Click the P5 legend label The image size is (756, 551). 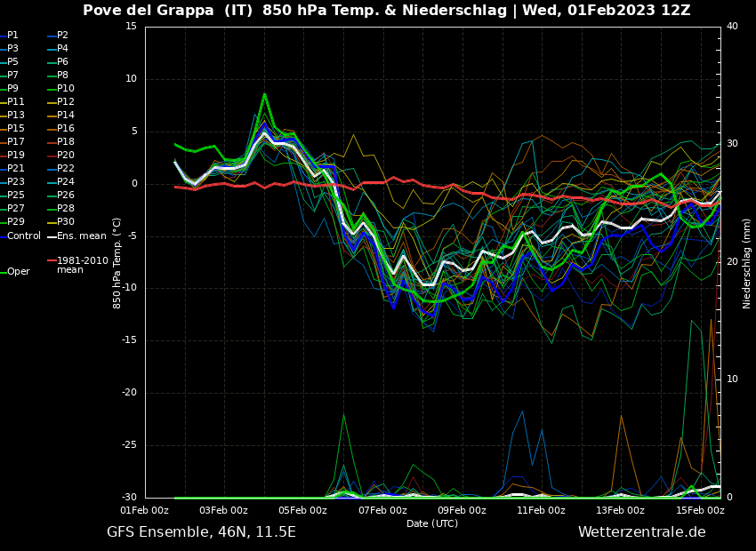12,61
